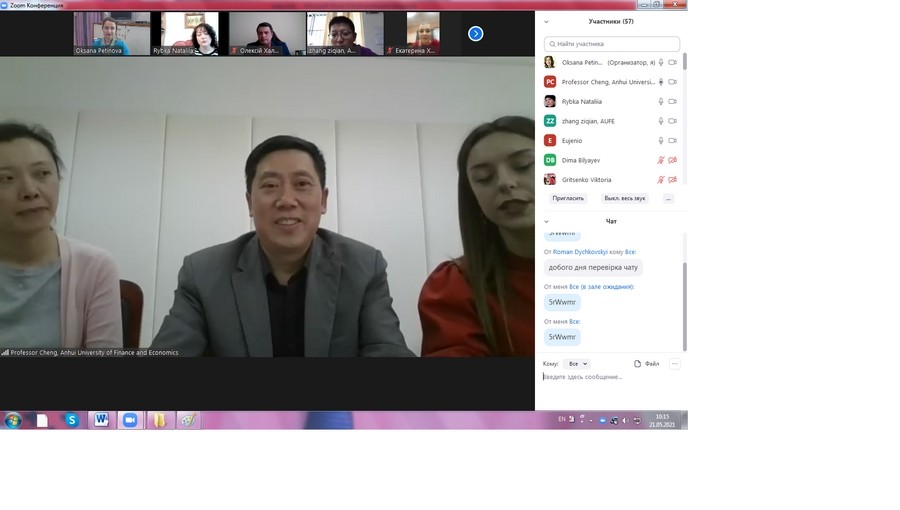The height and width of the screenshot is (510, 900).
Task: Open the chat more options ellipsis button
Action: tap(674, 364)
